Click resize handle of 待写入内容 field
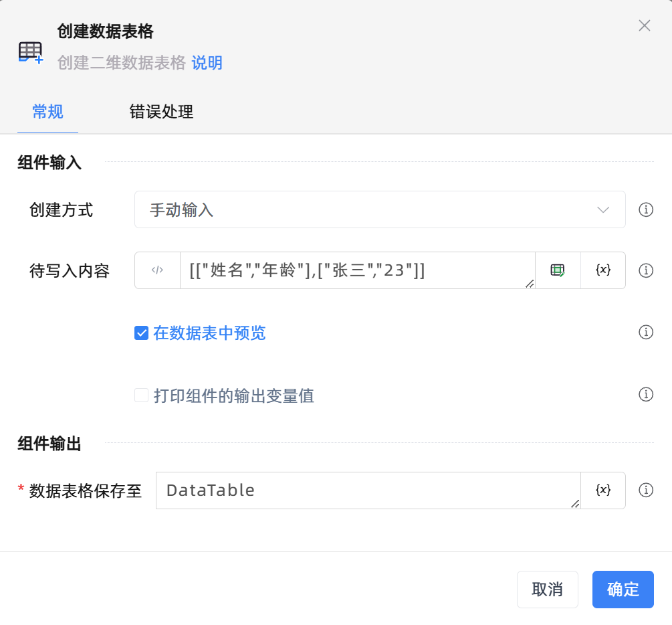 [530, 284]
